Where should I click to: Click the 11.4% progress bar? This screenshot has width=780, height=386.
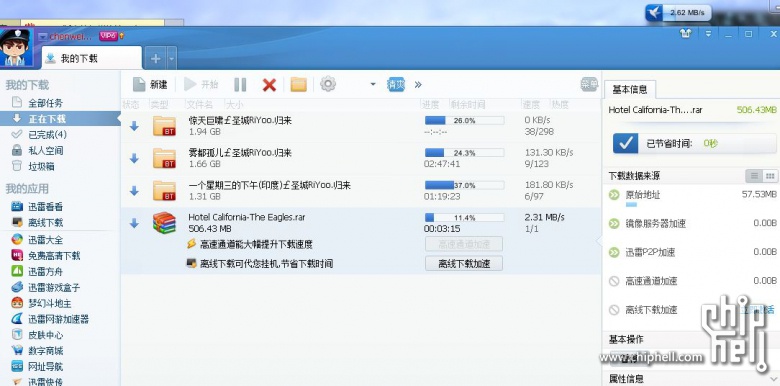click(x=464, y=217)
